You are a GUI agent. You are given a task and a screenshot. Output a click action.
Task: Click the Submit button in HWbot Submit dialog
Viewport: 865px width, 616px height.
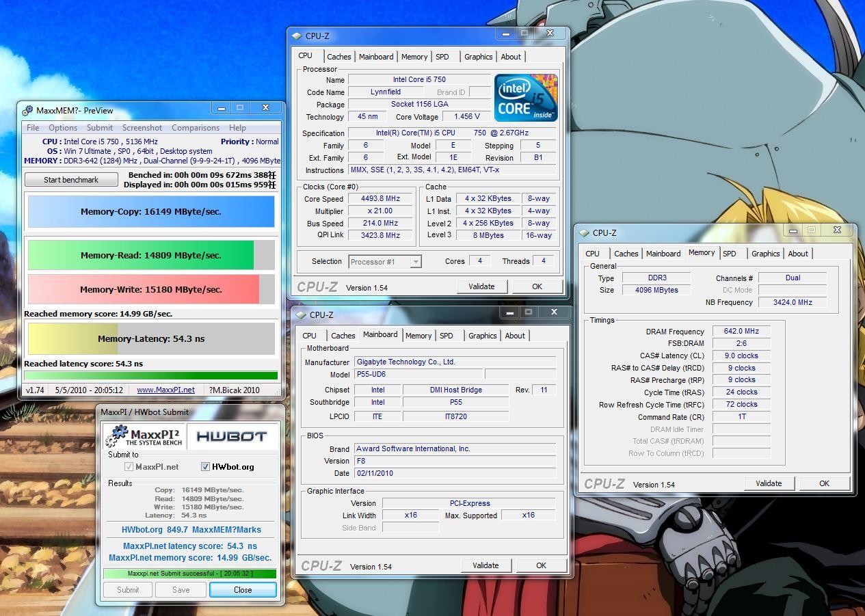(128, 590)
